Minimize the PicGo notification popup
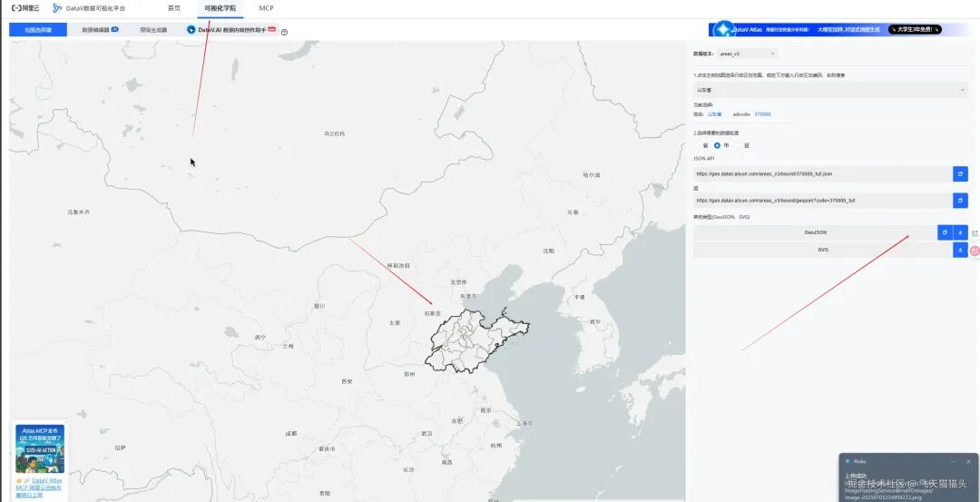Screen dimensions: 980x502 [954, 462]
